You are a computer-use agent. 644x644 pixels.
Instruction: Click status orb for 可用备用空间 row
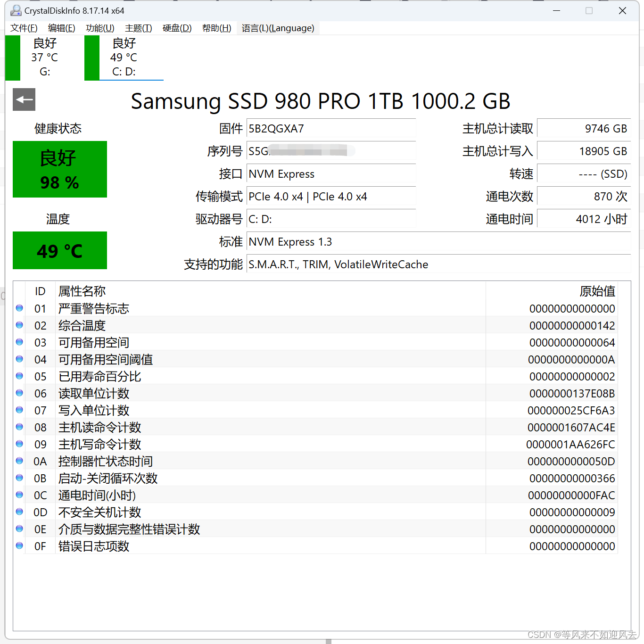point(19,342)
